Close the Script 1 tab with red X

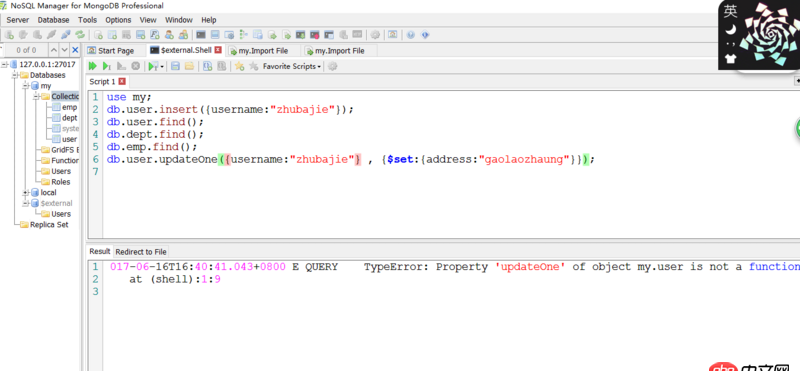(122, 82)
